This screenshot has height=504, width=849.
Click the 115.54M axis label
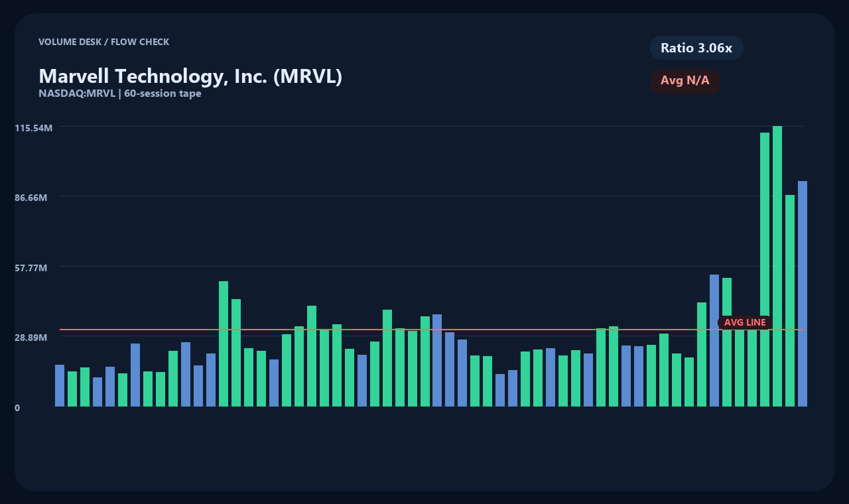(x=33, y=127)
